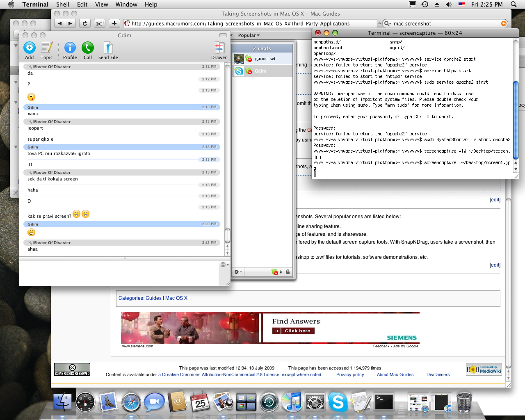Open iCal from the Dock
Screen dimensions: 525x420
(x=200, y=402)
